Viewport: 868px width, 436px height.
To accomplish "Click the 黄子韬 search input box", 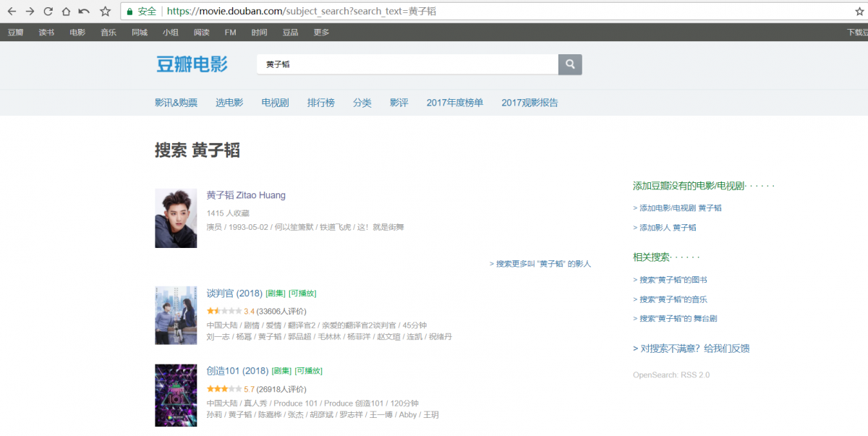I will pos(407,64).
